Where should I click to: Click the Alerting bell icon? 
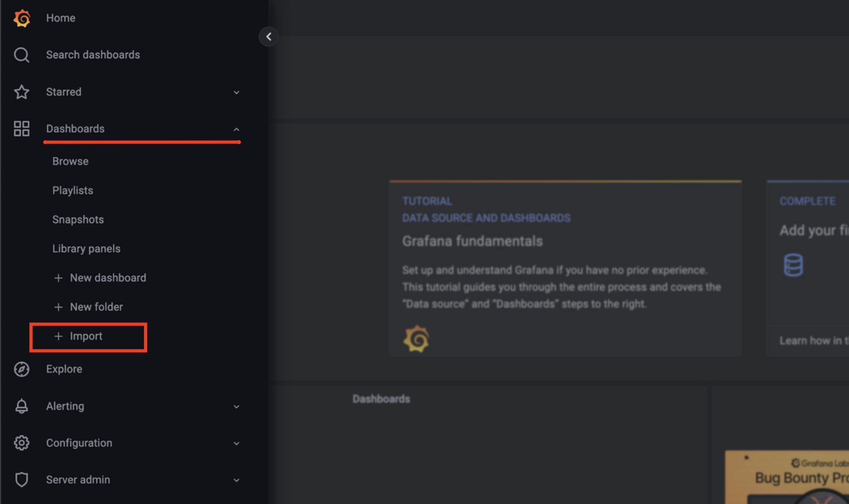tap(22, 406)
